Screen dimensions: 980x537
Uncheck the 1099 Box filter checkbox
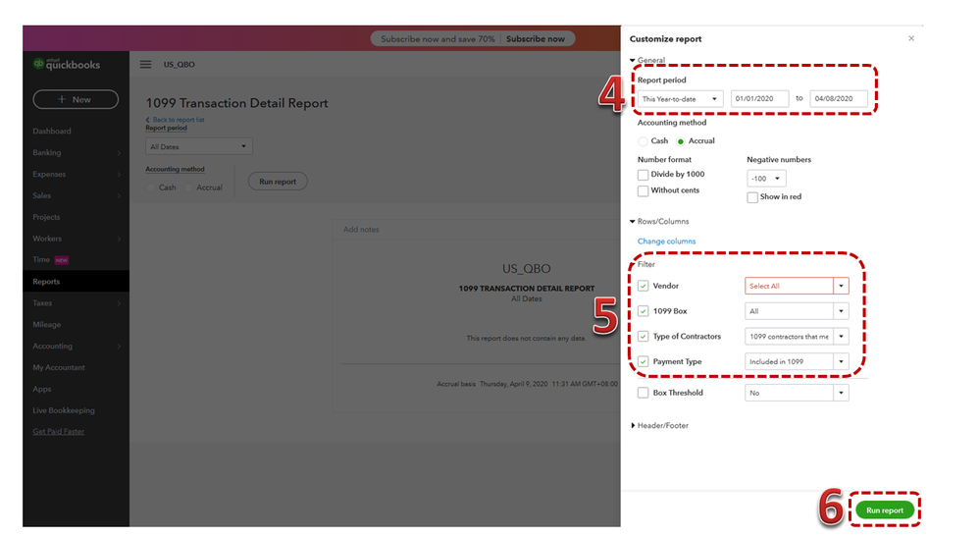pyautogui.click(x=643, y=310)
